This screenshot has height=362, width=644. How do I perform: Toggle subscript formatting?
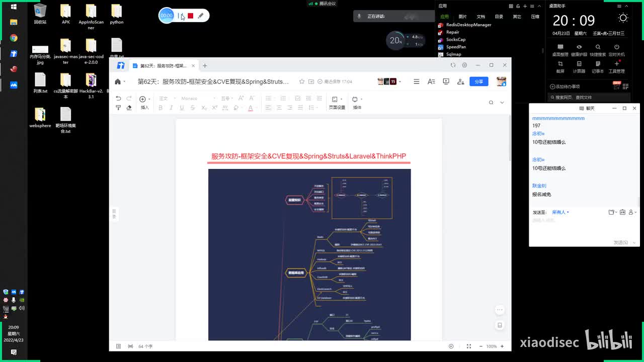pos(204,108)
